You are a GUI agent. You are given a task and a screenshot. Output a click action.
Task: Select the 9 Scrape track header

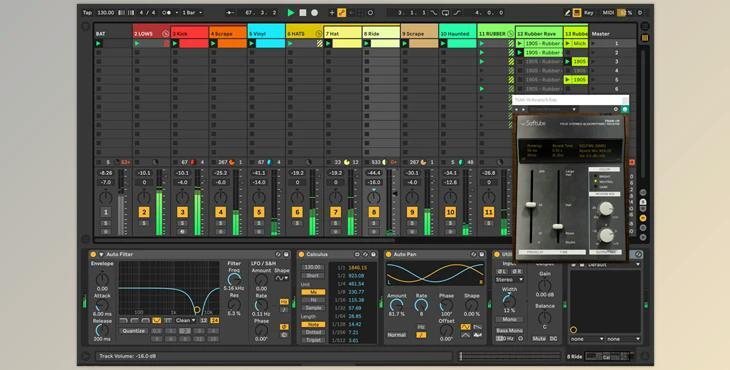click(419, 34)
